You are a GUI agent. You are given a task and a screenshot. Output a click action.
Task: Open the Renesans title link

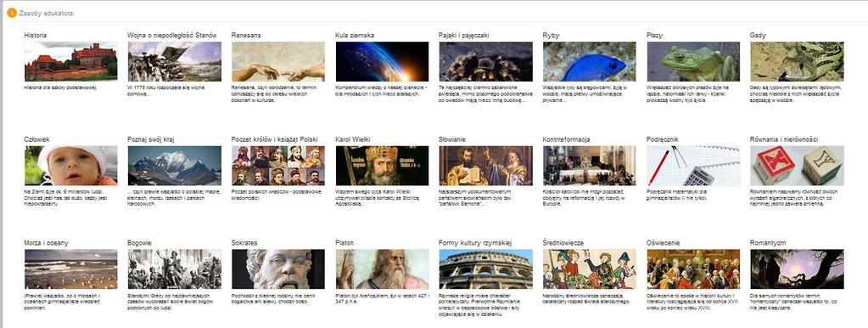[x=246, y=35]
